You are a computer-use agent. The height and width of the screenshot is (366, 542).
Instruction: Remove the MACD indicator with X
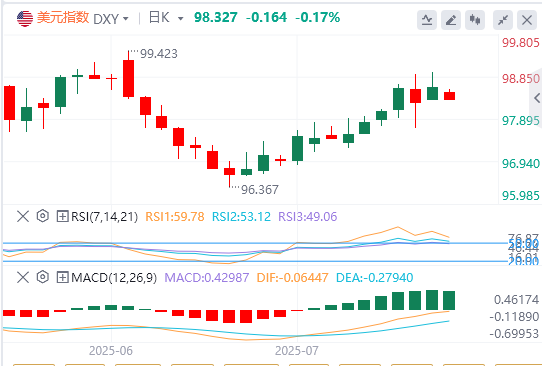pyautogui.click(x=23, y=277)
